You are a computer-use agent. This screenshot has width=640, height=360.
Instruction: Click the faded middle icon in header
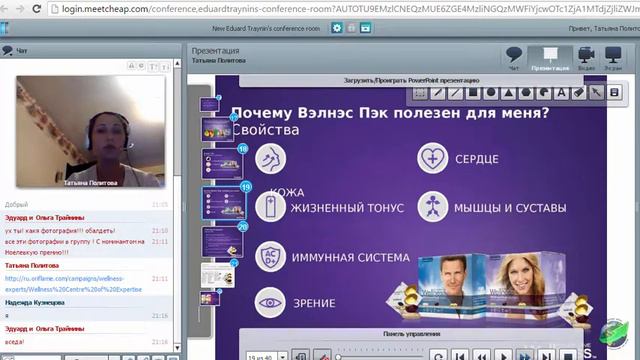(x=351, y=28)
